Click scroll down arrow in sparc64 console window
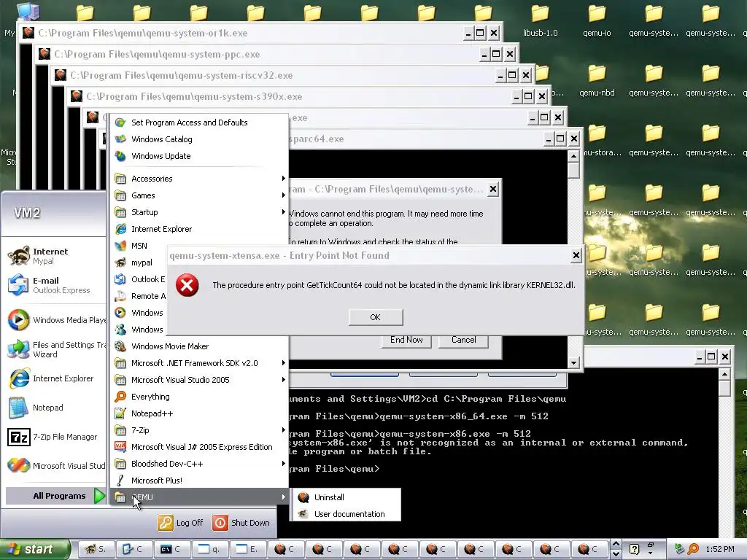The height and width of the screenshot is (560, 747). pos(573,363)
